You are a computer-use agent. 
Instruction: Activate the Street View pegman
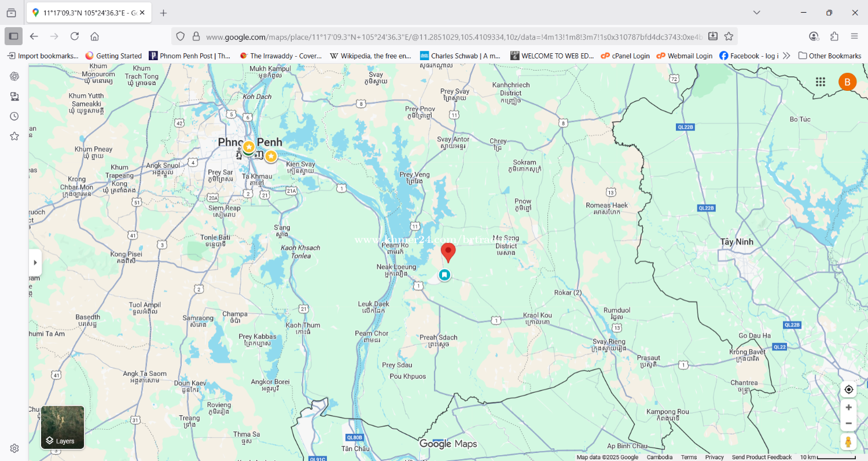(x=848, y=442)
